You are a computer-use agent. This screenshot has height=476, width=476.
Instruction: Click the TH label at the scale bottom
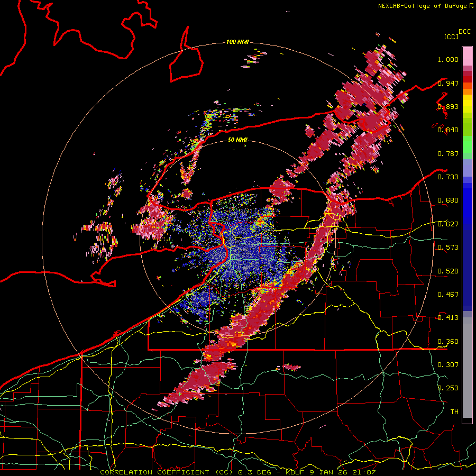click(x=454, y=411)
